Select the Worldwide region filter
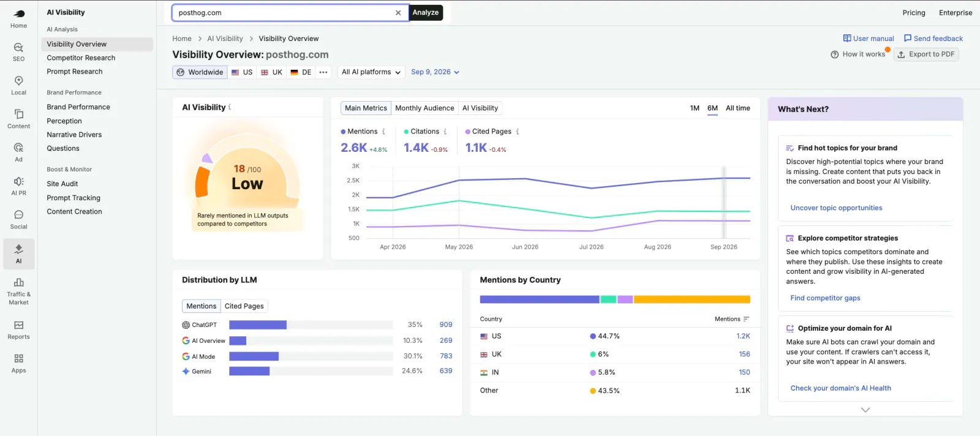 click(x=200, y=72)
